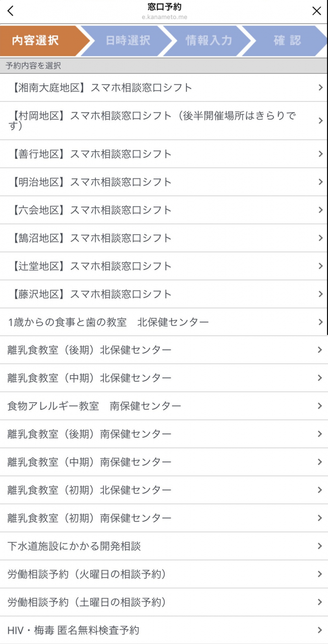Screen dimensions: 328x644
Task: Tap the 【藤沢地区】 row arrow icon
Action: point(320,294)
